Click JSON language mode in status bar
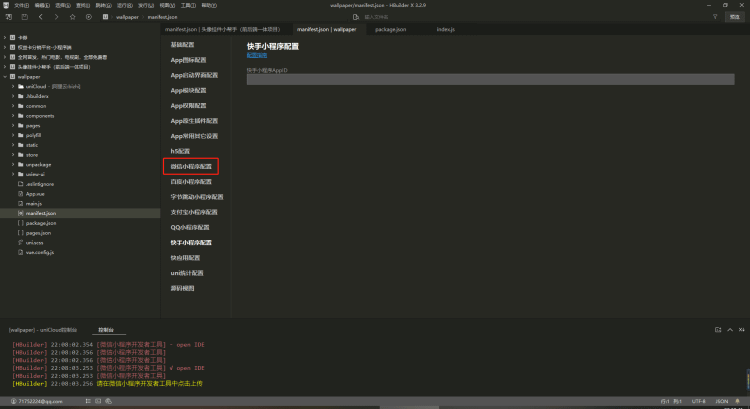This screenshot has width=750, height=409. coord(721,401)
